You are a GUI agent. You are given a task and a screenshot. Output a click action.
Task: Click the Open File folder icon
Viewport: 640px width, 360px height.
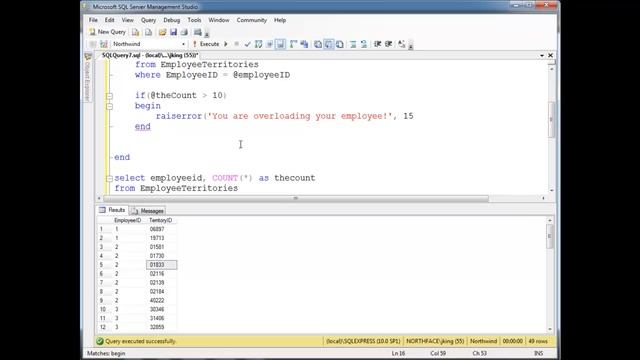pyautogui.click(x=162, y=32)
